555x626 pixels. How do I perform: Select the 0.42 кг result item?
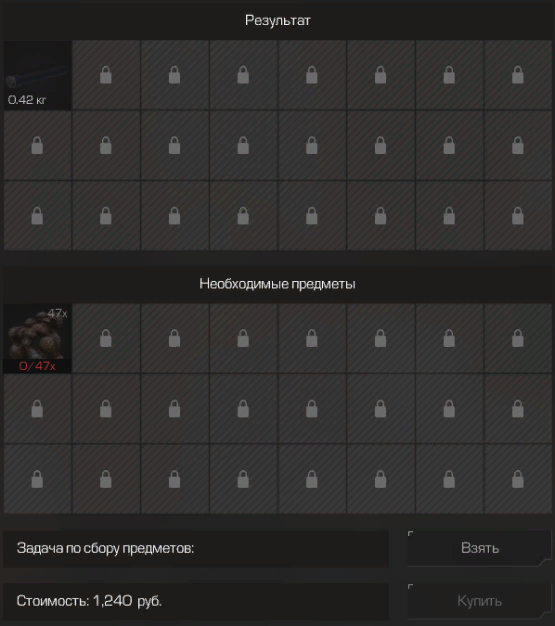(38, 75)
